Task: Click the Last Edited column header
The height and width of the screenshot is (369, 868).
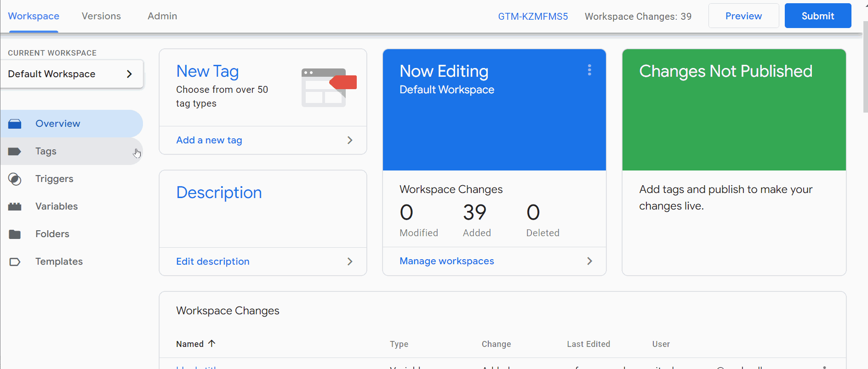Action: click(588, 344)
